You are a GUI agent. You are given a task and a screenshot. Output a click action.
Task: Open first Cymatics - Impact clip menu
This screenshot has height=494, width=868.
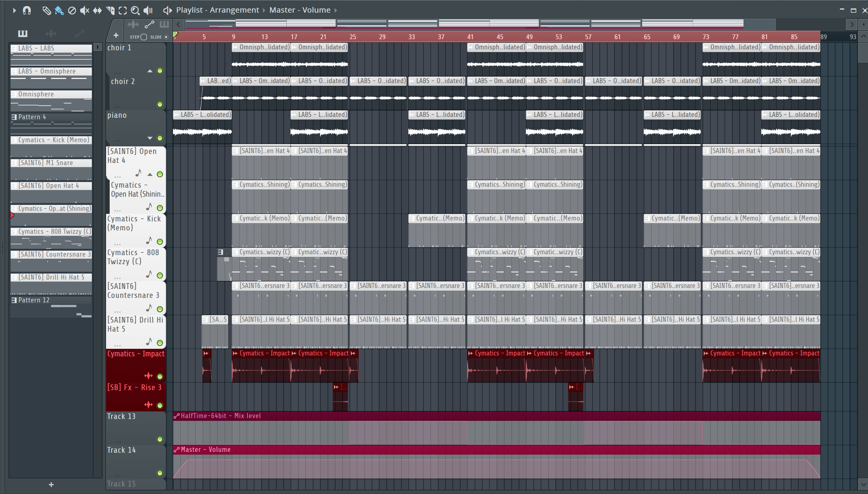[206, 354]
